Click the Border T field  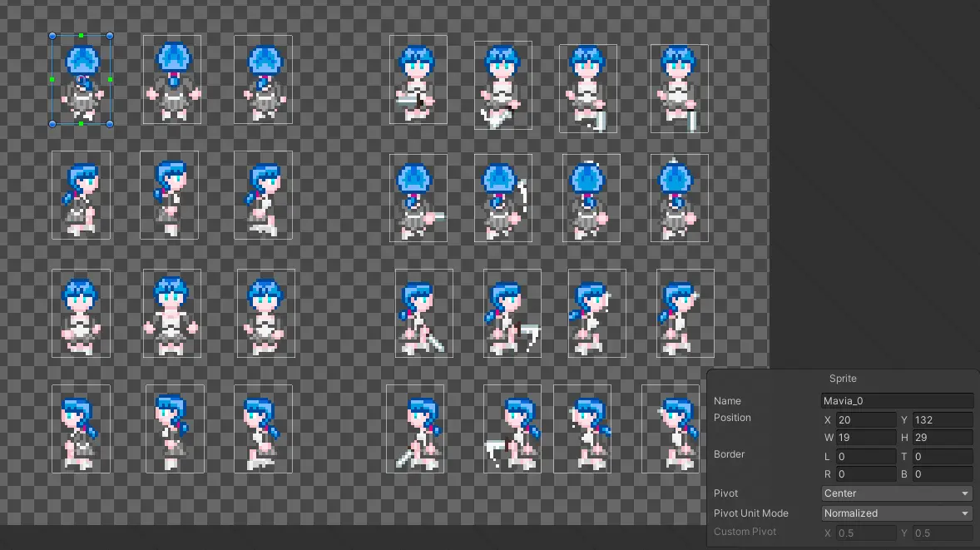943,457
